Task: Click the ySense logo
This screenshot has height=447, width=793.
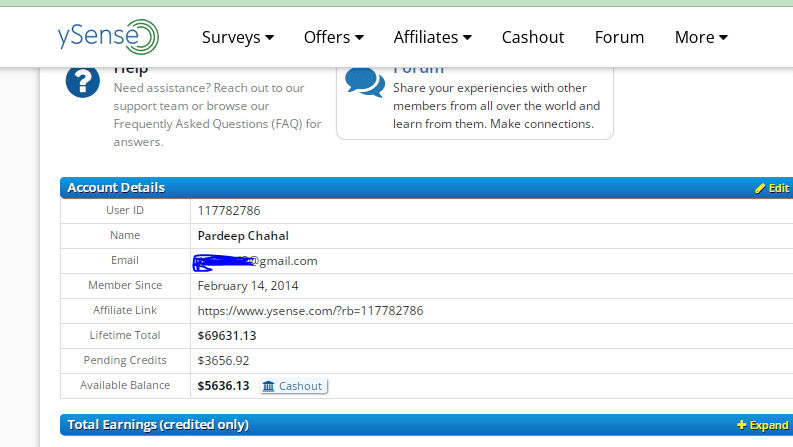Action: point(108,36)
